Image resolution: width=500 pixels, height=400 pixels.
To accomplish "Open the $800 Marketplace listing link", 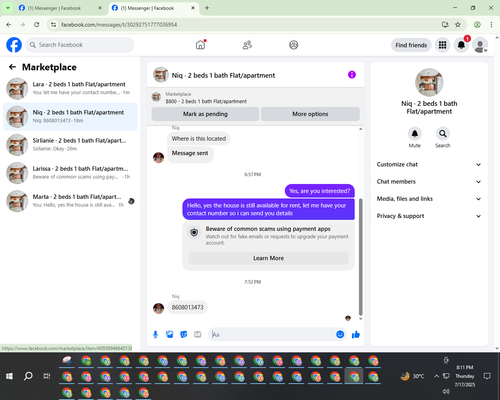I will [x=206, y=101].
